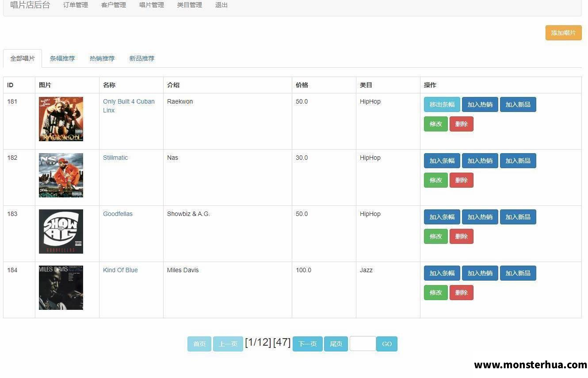Image resolution: width=588 pixels, height=378 pixels.
Task: Open the Kind Of Blue album cover thumbnail
Action: pyautogui.click(x=61, y=288)
